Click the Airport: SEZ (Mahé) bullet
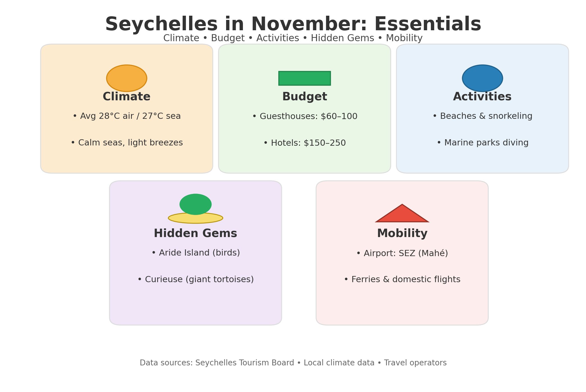Screen dimensions: 586x392 click(x=402, y=253)
